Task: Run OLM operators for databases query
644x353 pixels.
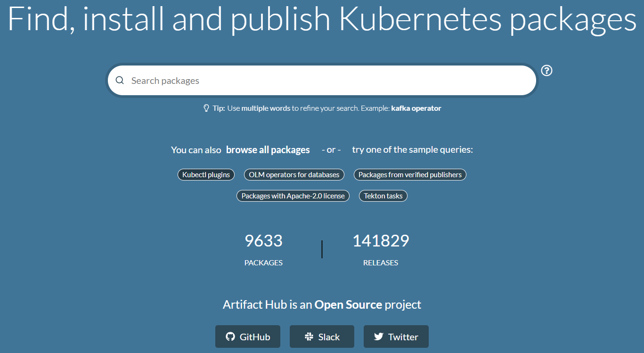Action: (x=294, y=175)
